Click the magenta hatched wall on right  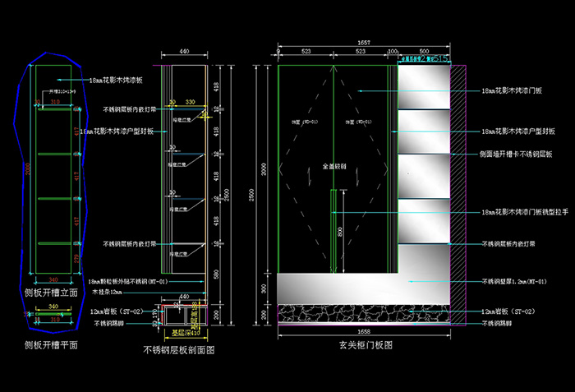460,189
